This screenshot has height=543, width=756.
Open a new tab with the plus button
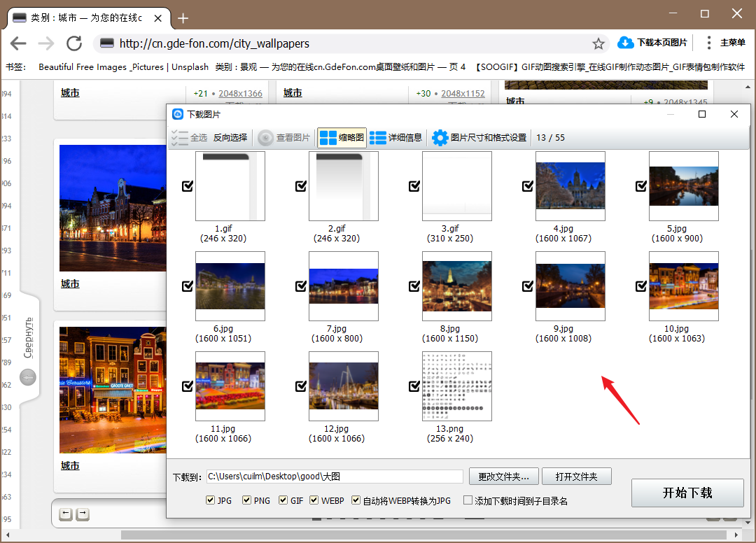(183, 18)
